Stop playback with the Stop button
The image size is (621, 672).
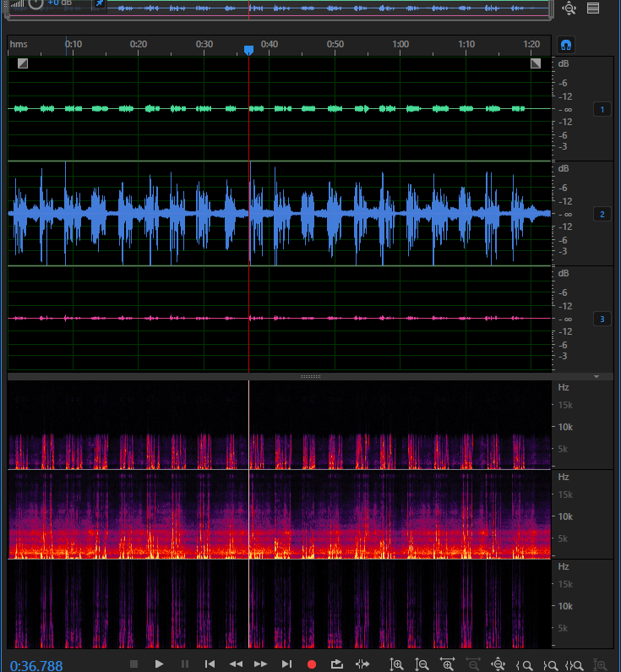[x=133, y=664]
